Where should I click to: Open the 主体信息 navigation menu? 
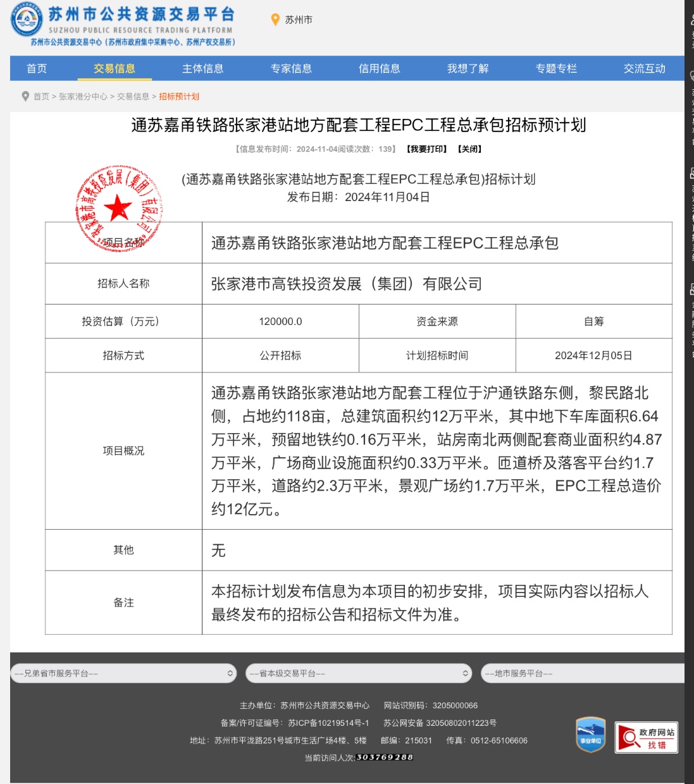[x=203, y=68]
